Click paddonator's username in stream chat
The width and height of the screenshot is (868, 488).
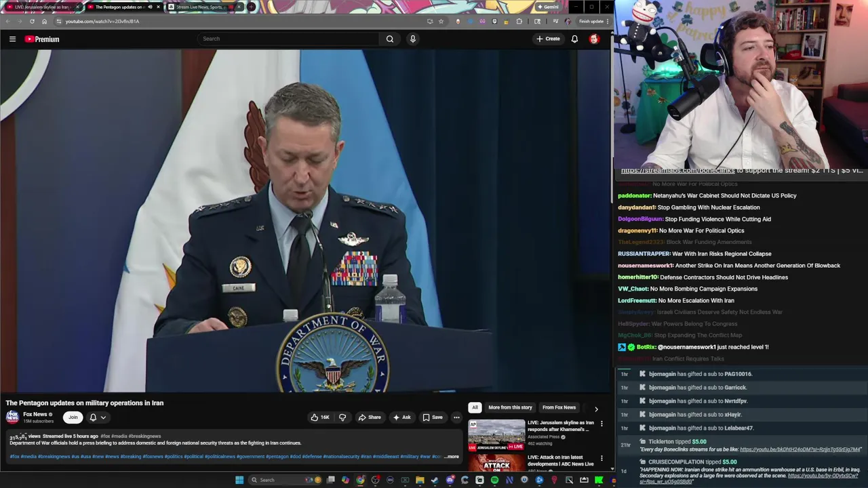click(634, 196)
